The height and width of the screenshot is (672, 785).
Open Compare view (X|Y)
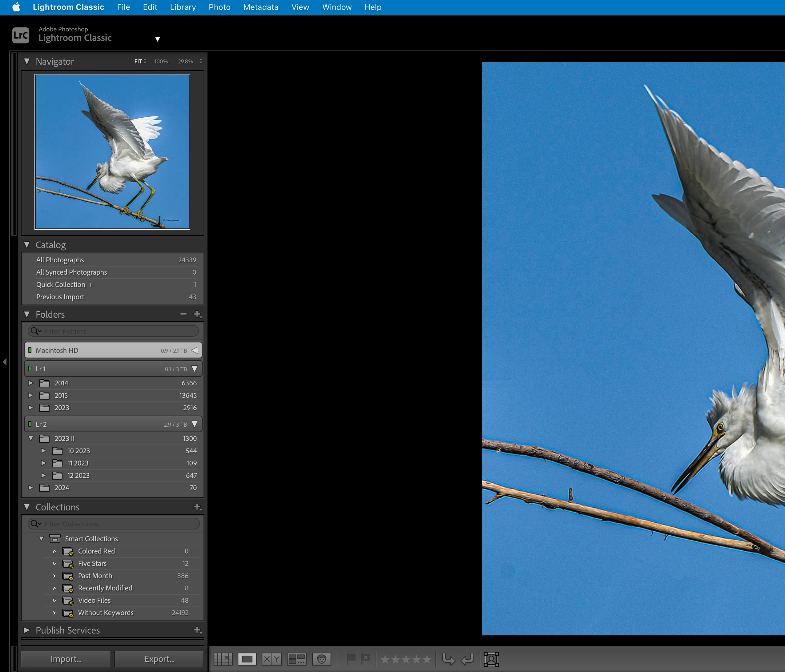[x=272, y=659]
